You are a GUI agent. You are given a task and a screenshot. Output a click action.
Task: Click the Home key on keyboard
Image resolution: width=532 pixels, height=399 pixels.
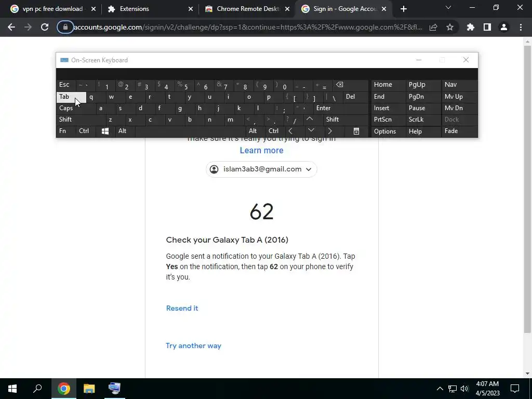pos(388,85)
